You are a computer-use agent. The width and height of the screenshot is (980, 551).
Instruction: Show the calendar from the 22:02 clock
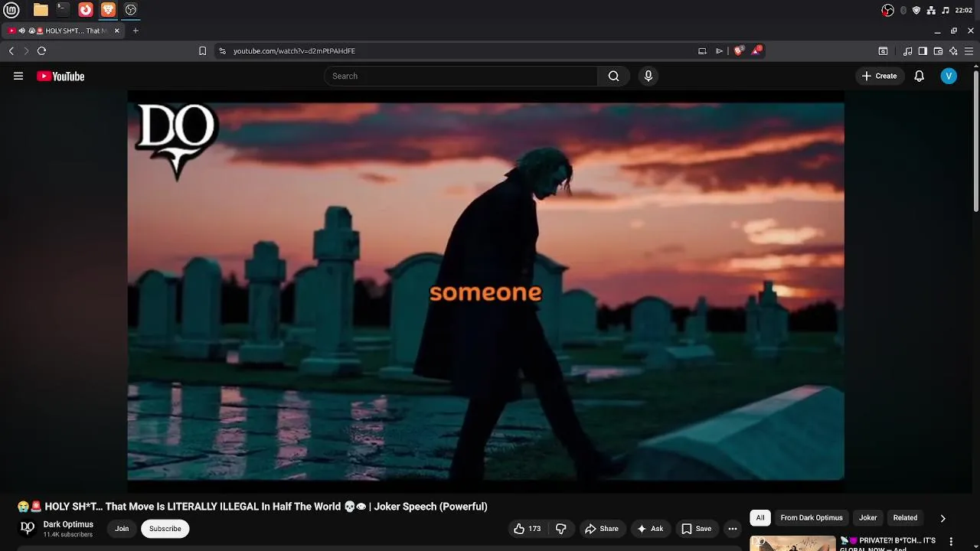pyautogui.click(x=964, y=10)
